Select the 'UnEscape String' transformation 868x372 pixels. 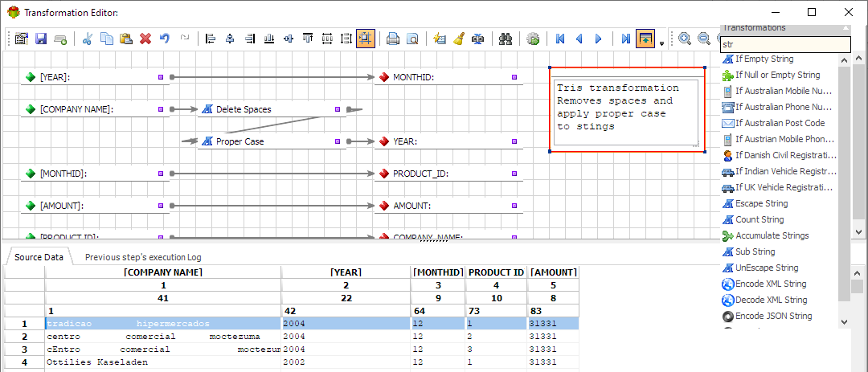767,268
